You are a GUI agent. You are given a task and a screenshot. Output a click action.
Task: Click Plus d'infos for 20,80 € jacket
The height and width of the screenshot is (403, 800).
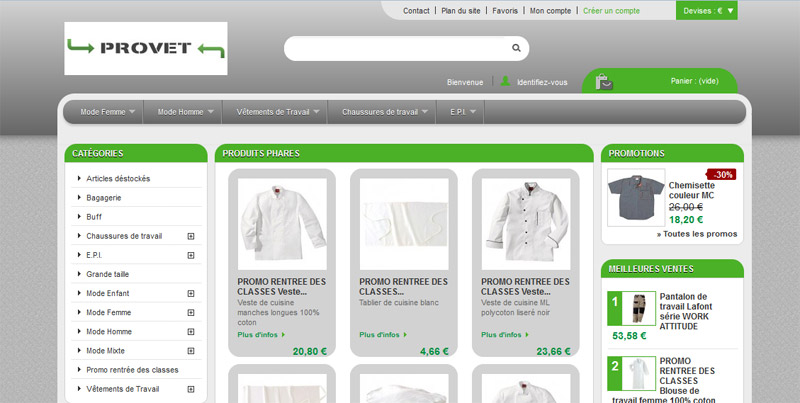(261, 335)
